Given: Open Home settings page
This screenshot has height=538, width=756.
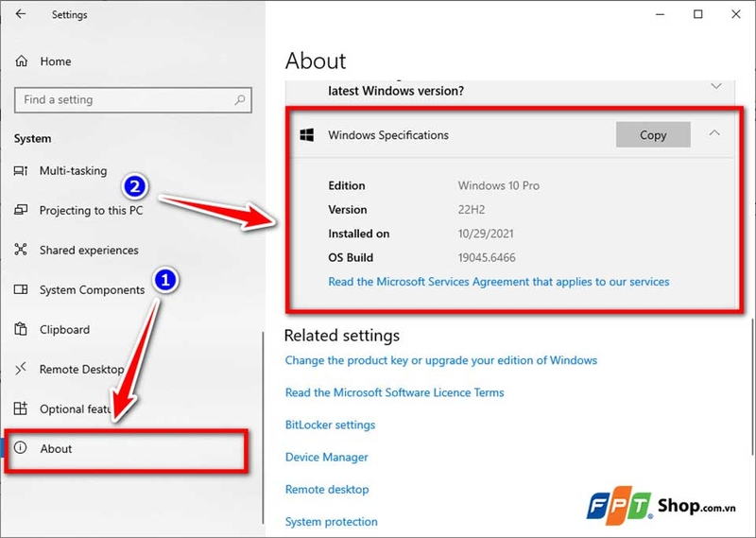Looking at the screenshot, I should pos(56,61).
